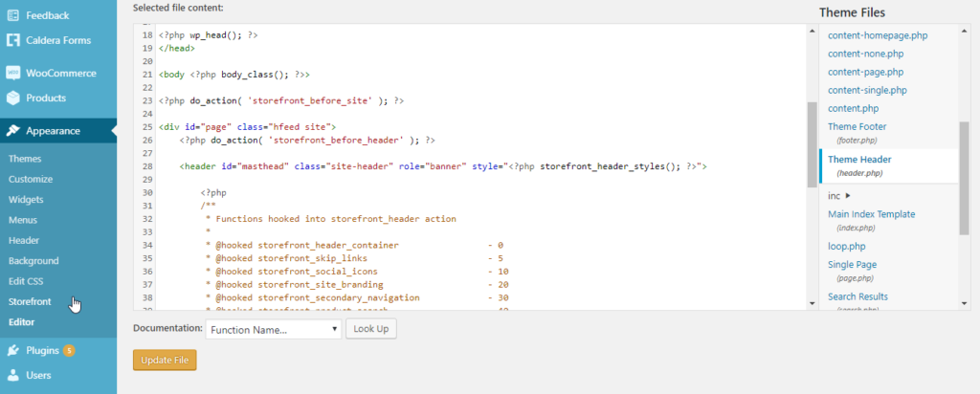Screen dimensions: 980x394
Task: Open loop.php theme file
Action: [846, 247]
